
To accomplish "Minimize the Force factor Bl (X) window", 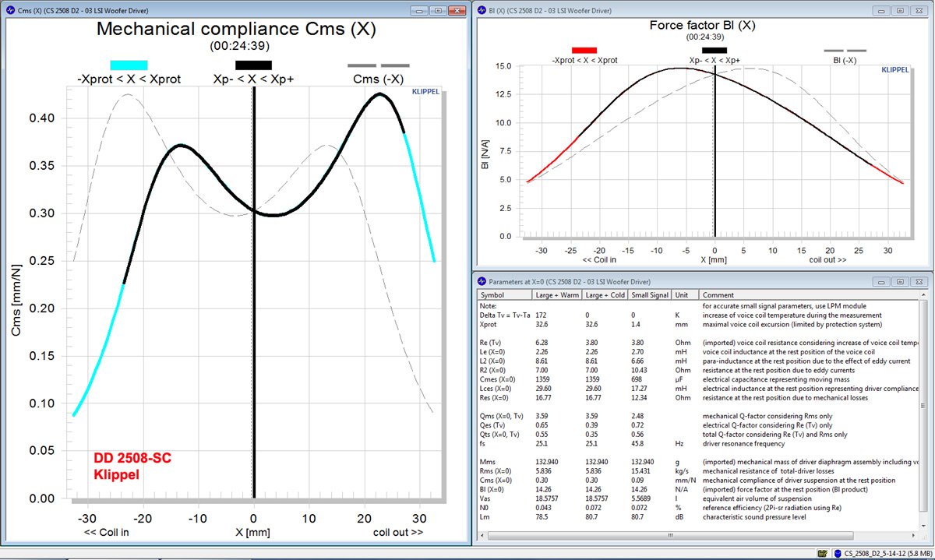I will (883, 10).
